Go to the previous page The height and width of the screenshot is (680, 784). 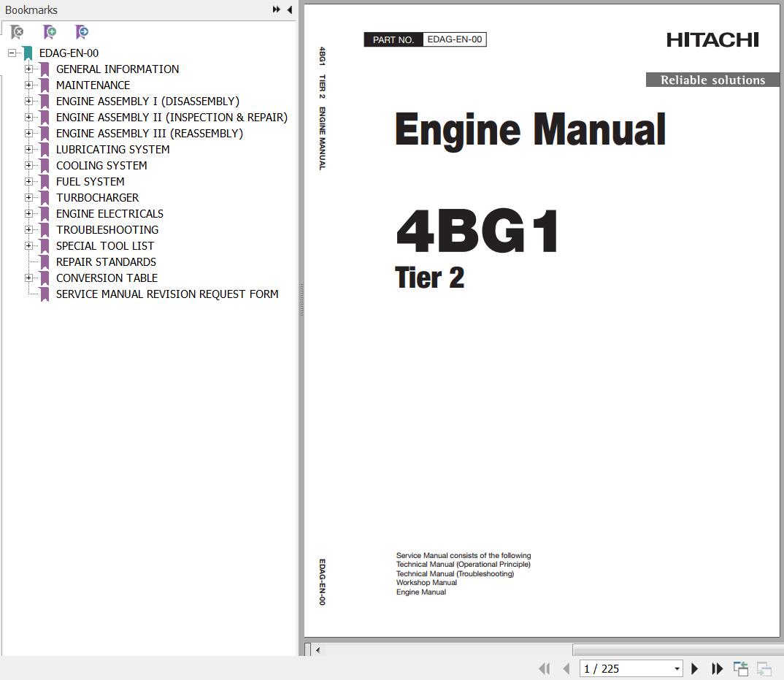(566, 668)
